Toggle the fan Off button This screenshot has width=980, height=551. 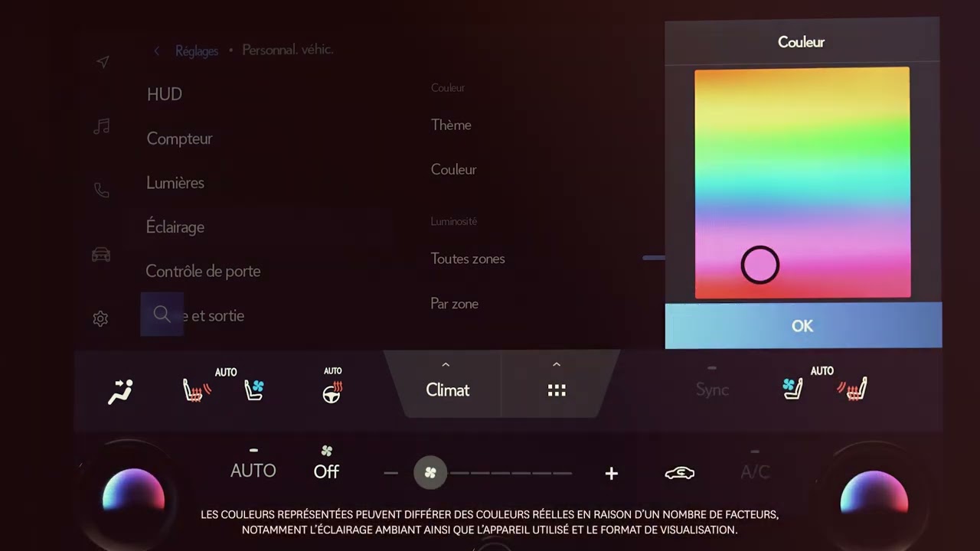(x=326, y=470)
